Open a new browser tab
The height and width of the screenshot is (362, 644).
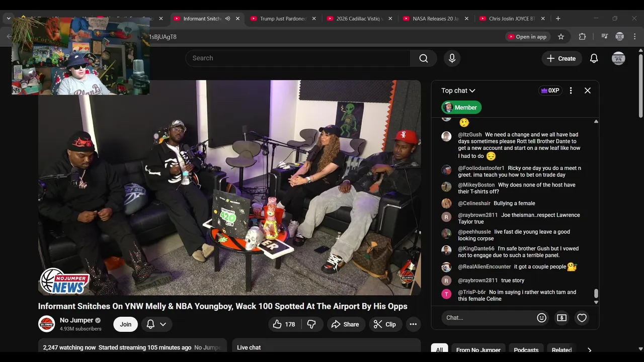(558, 19)
